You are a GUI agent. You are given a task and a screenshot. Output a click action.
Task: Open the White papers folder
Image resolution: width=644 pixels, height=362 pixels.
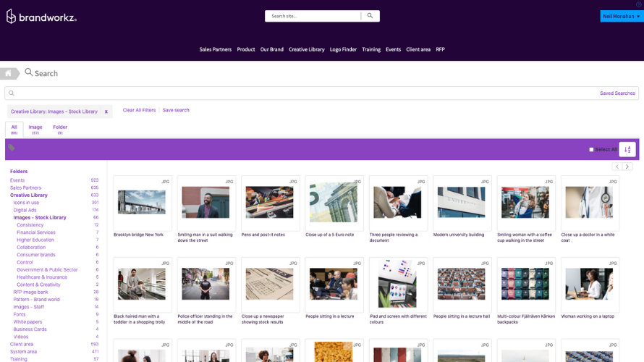27,321
